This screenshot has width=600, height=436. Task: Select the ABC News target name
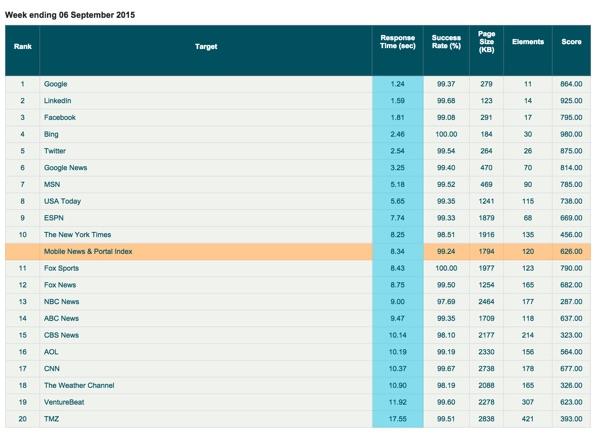[61, 318]
